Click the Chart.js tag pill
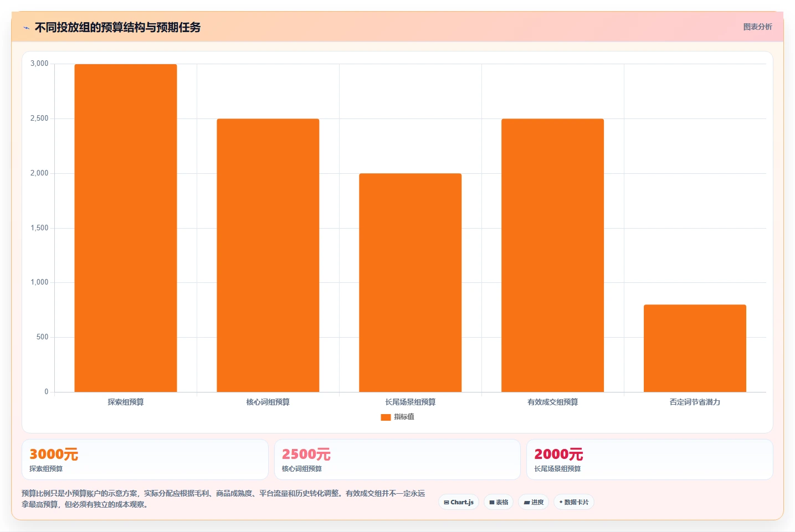Screen dimensions: 795x532 tap(459, 502)
